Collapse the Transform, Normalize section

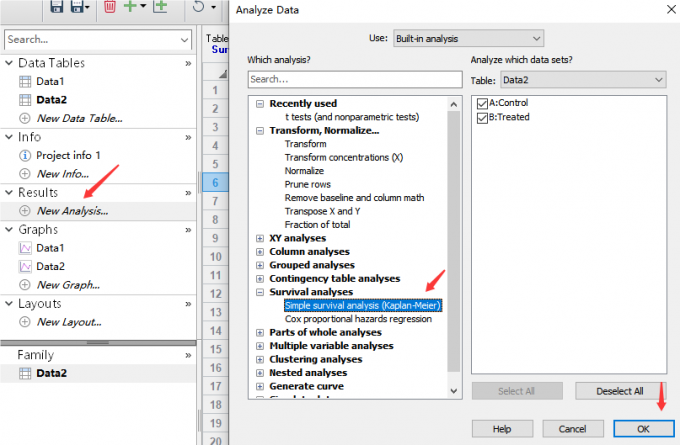tap(260, 131)
